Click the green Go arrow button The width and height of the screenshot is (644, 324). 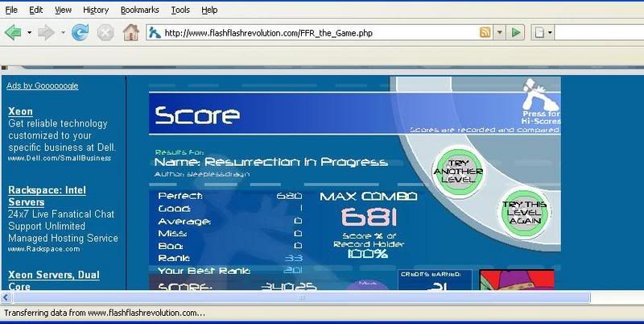tap(516, 32)
